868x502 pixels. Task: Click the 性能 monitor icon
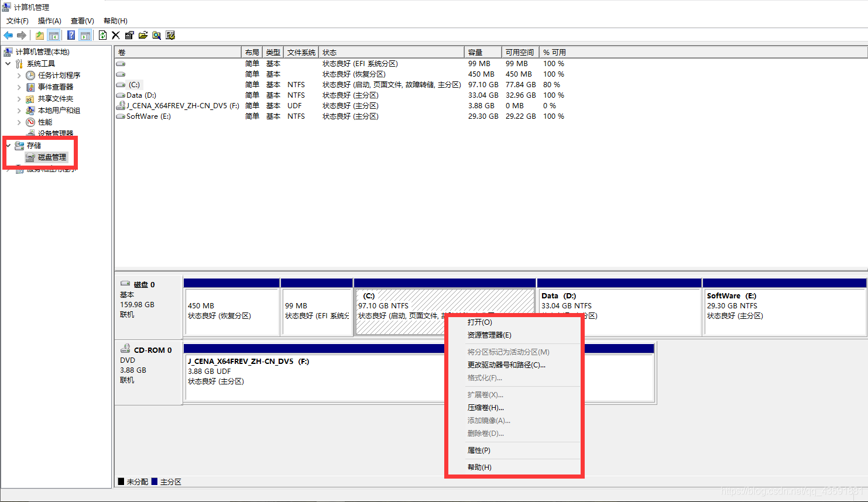(30, 122)
